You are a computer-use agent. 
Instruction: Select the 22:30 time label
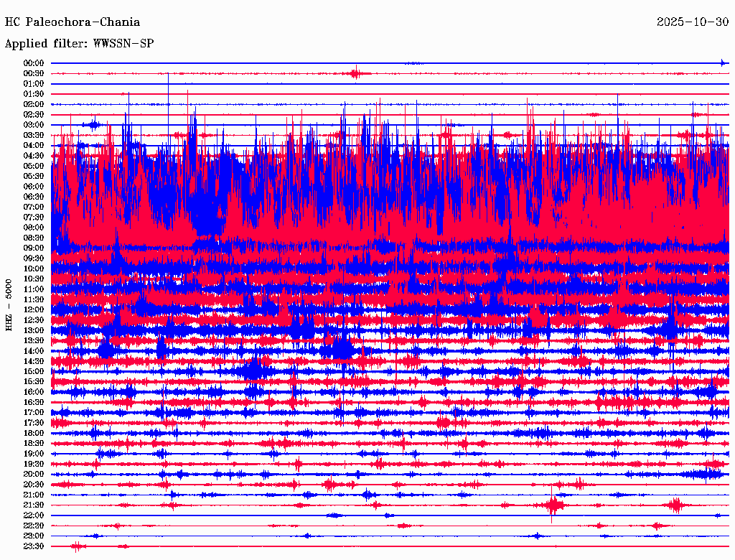point(34,526)
